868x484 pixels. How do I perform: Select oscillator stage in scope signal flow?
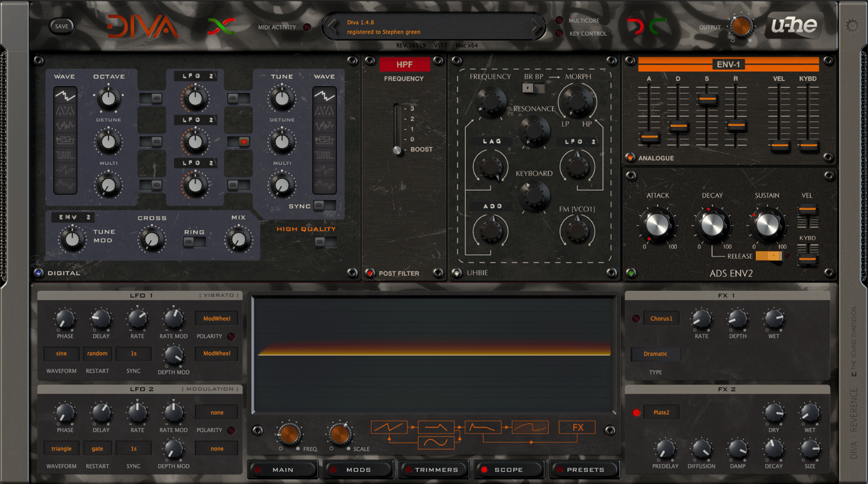pos(389,427)
